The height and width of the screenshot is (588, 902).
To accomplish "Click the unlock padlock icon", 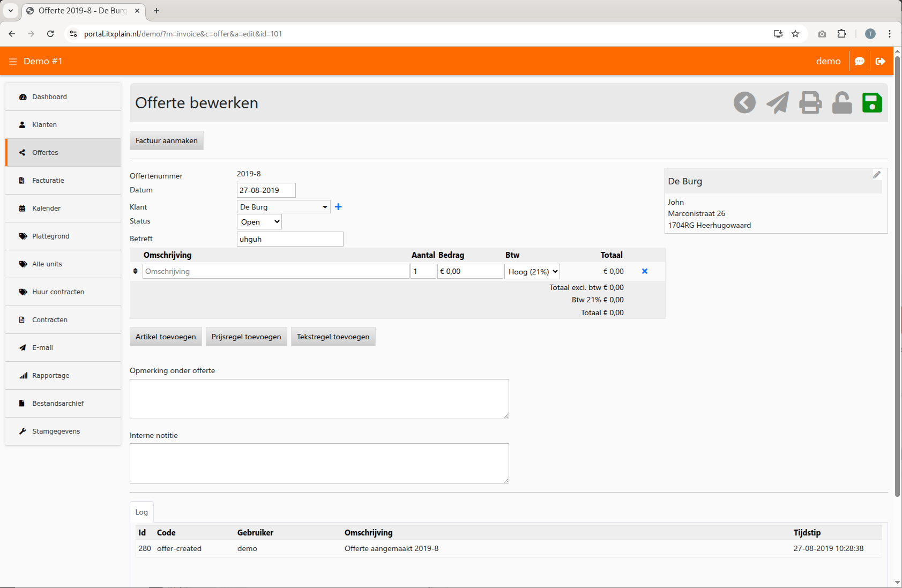I will pyautogui.click(x=841, y=103).
